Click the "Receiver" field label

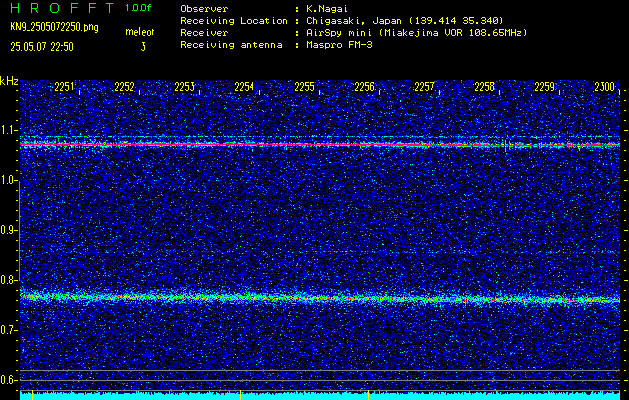204,33
